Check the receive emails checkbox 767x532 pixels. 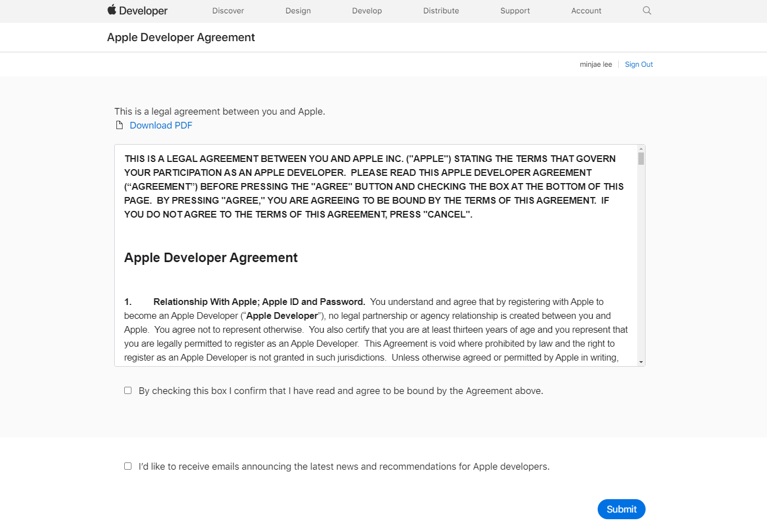pyautogui.click(x=128, y=466)
